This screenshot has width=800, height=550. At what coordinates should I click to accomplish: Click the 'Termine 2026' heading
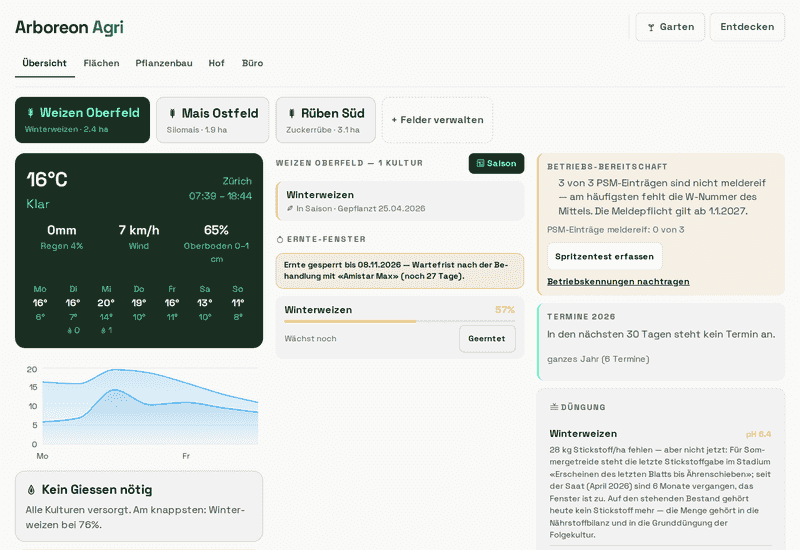[581, 317]
